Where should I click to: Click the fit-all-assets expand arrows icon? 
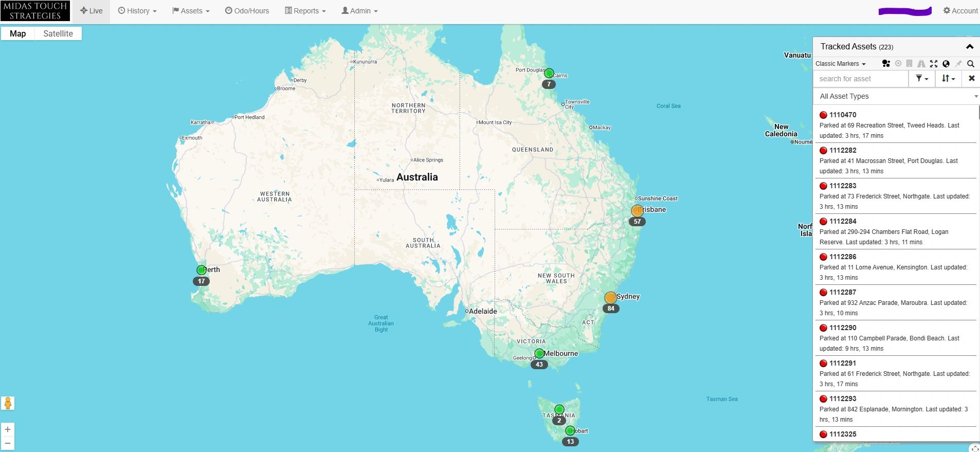[x=934, y=64]
